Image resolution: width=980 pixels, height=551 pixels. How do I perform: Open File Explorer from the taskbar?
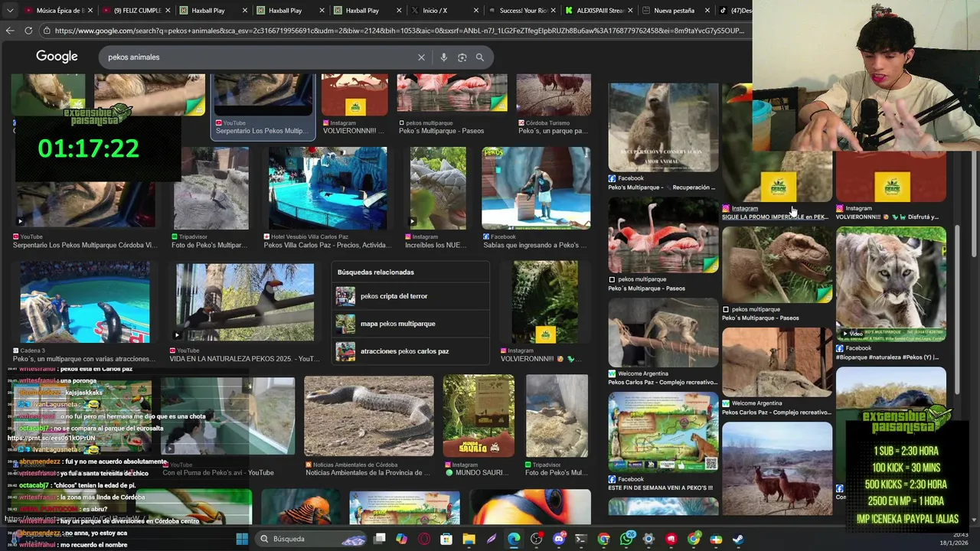point(469,539)
